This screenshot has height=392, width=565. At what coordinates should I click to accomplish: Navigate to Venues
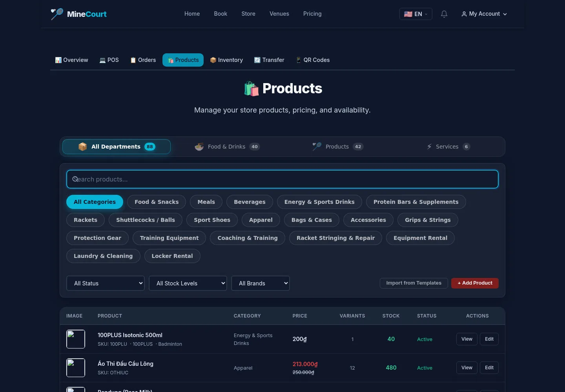click(x=279, y=14)
